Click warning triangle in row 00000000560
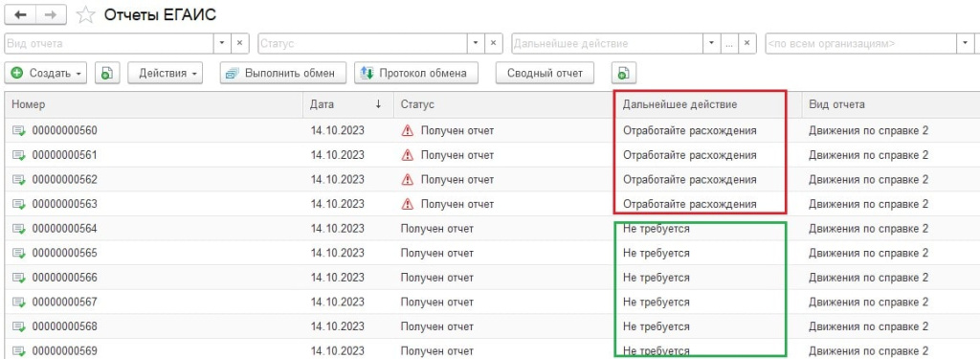The height and width of the screenshot is (359, 980). coord(408,131)
